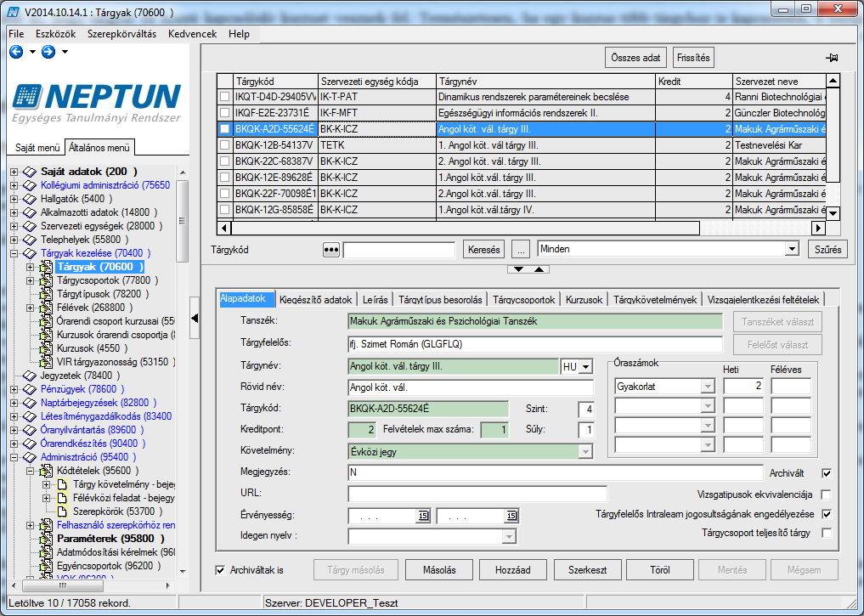Viewport: 864px width, 616px height.
Task: Click the Paraméterek (95800) node icon
Action: tap(46, 539)
